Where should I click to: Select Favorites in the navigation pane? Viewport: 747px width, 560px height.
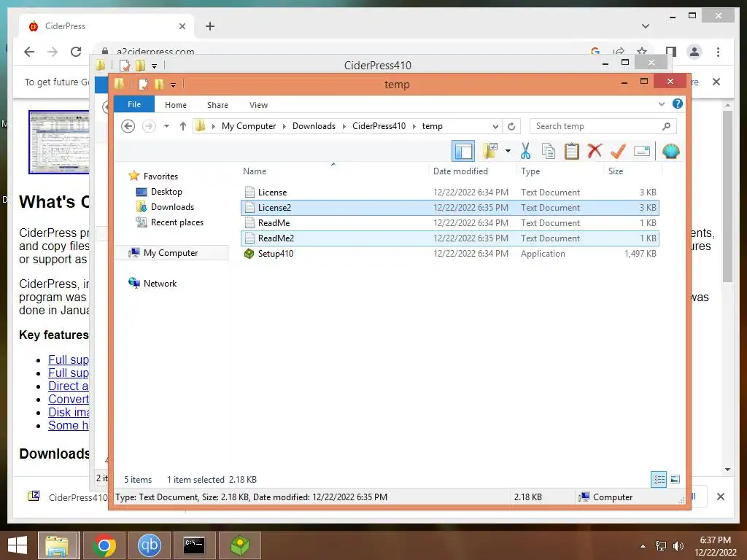point(160,176)
